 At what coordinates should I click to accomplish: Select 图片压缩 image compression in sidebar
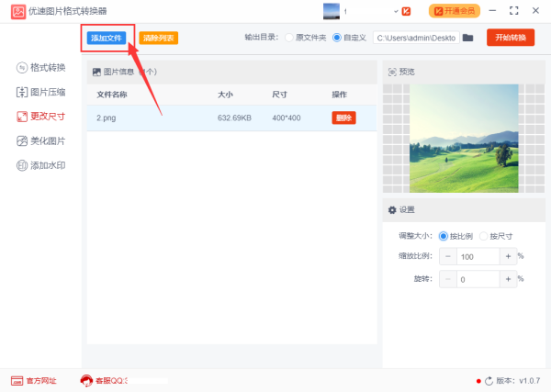coord(42,92)
